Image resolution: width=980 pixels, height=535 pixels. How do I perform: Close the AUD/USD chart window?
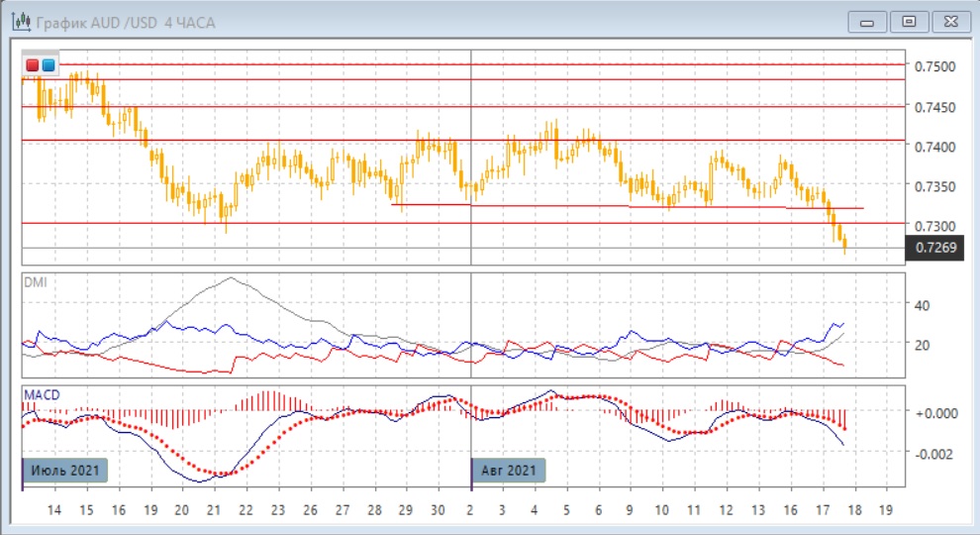tap(948, 21)
